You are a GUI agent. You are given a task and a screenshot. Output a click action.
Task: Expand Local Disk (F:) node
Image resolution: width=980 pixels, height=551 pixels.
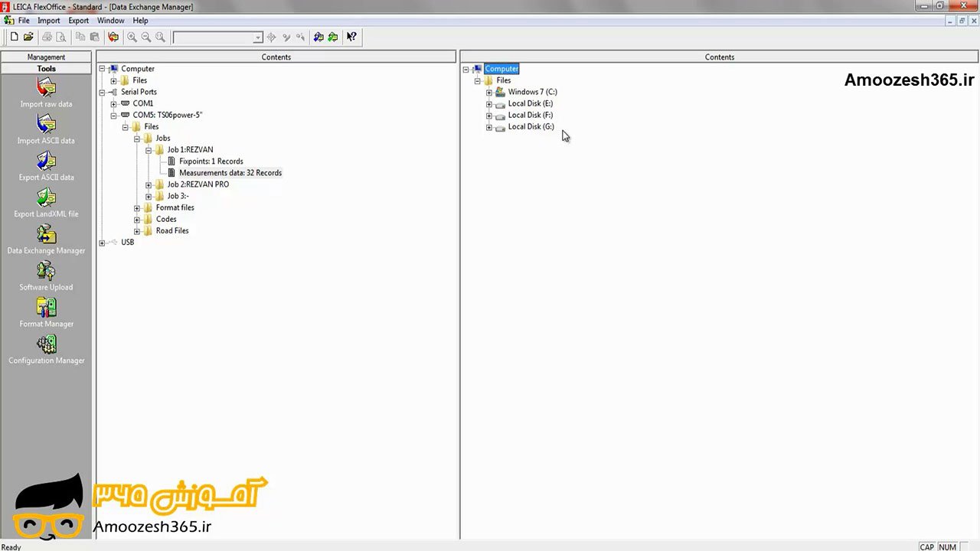coord(489,116)
